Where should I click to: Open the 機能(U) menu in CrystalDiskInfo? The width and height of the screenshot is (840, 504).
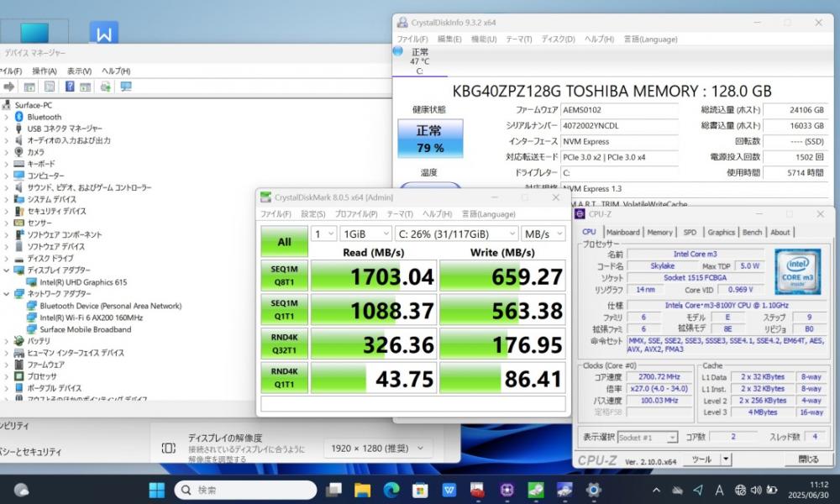point(483,39)
